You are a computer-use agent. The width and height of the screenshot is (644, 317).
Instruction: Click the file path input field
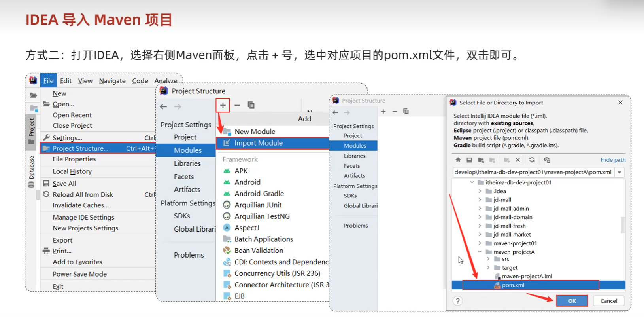534,172
